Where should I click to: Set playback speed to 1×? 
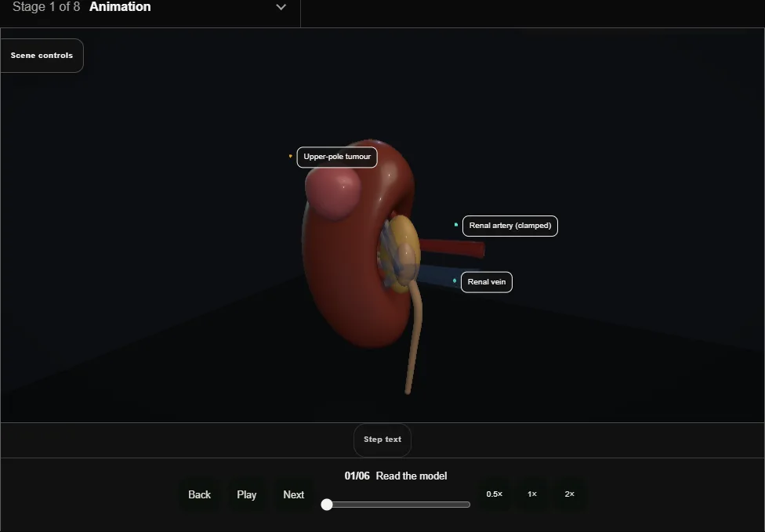click(532, 494)
